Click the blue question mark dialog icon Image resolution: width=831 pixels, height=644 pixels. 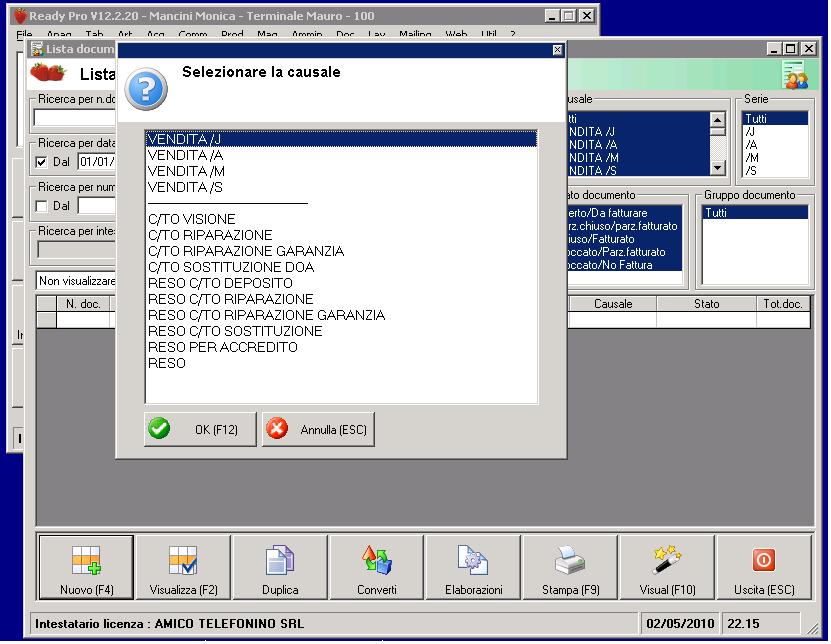click(x=146, y=89)
